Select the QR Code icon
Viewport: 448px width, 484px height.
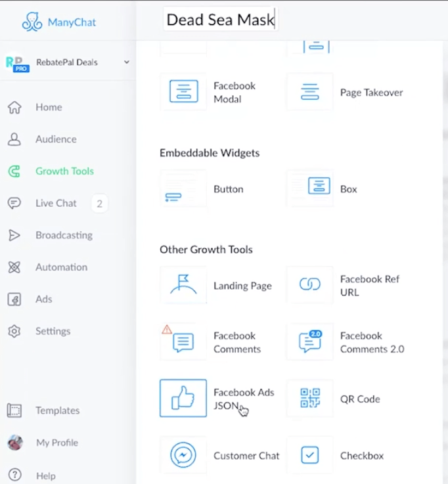tap(309, 398)
